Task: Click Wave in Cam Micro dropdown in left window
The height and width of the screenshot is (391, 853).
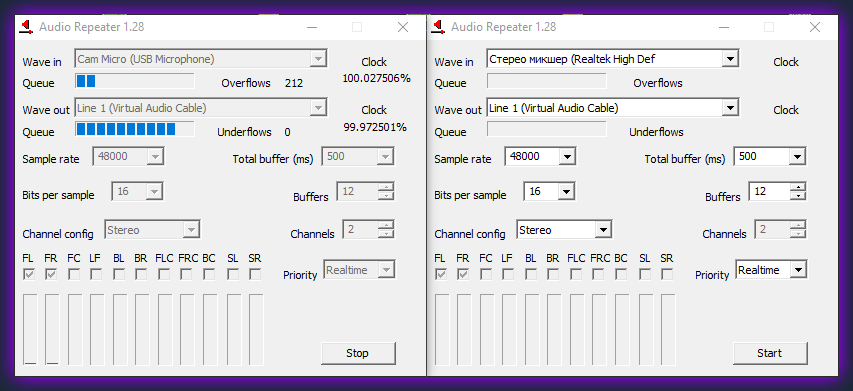Action: click(201, 59)
